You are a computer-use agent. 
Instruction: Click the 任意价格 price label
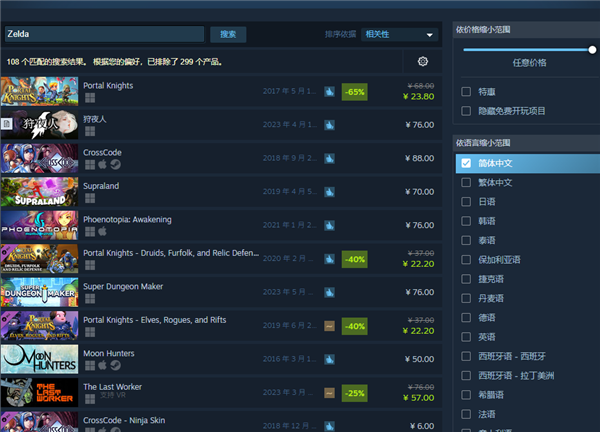(x=529, y=63)
